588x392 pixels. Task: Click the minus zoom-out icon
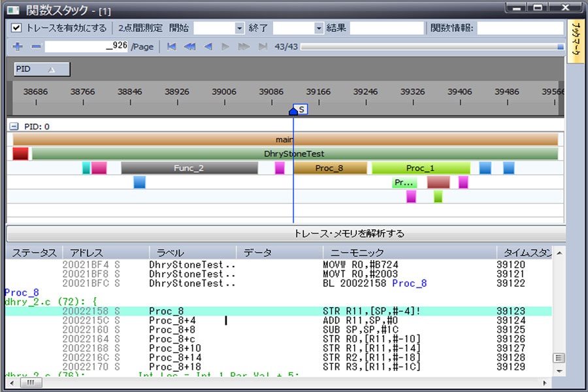36,46
